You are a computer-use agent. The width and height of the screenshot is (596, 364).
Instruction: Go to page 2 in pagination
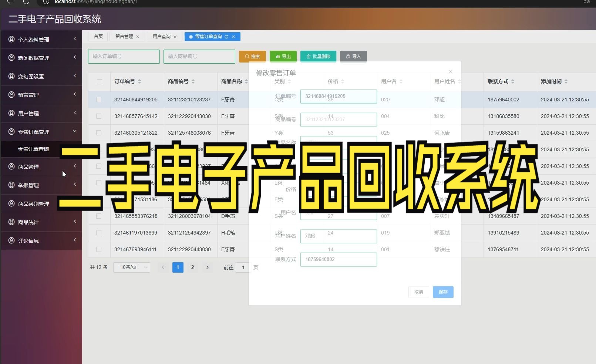(x=192, y=267)
